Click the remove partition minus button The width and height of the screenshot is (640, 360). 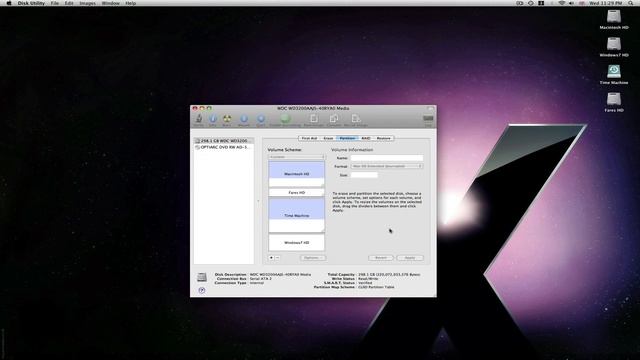point(278,258)
